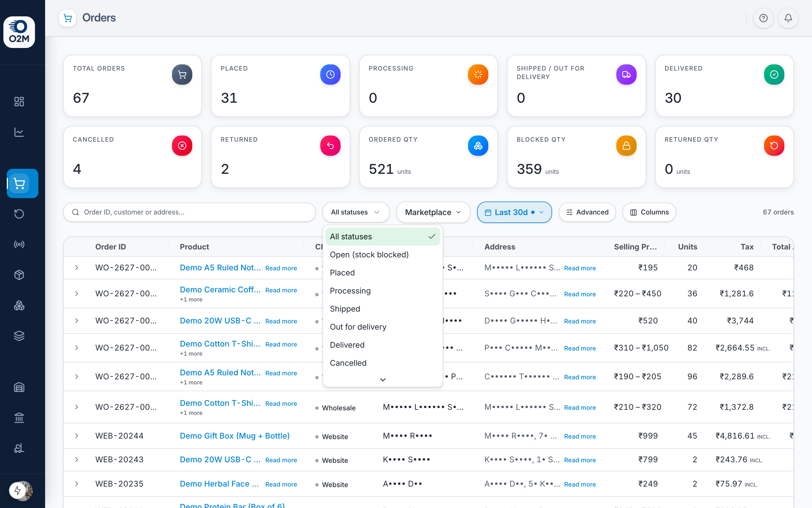Screen dimensions: 812x508
Task: Expand the WEB-20235 order row
Action: tap(76, 484)
